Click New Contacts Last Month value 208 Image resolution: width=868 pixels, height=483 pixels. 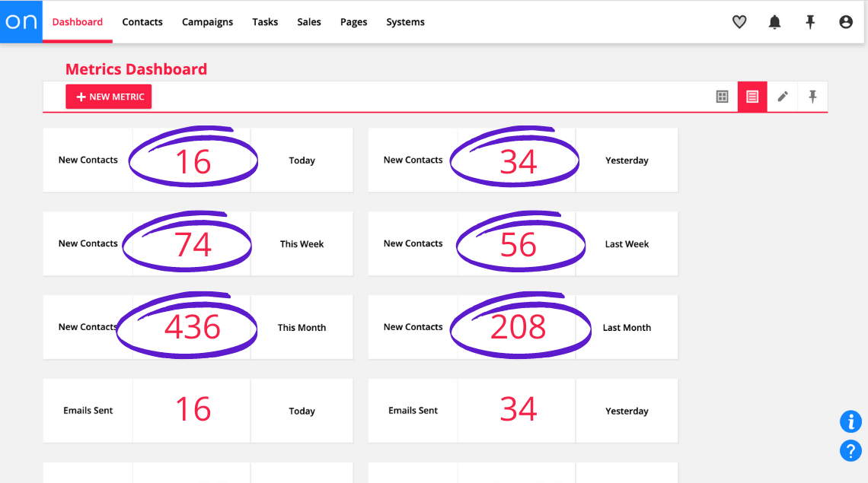[519, 327]
